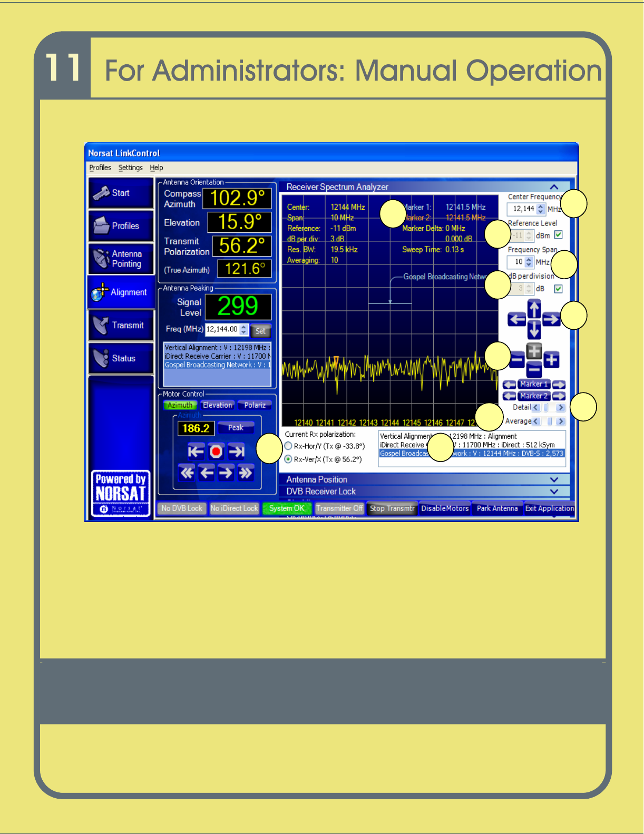
Task: Move Marker 2 left
Action: point(510,396)
